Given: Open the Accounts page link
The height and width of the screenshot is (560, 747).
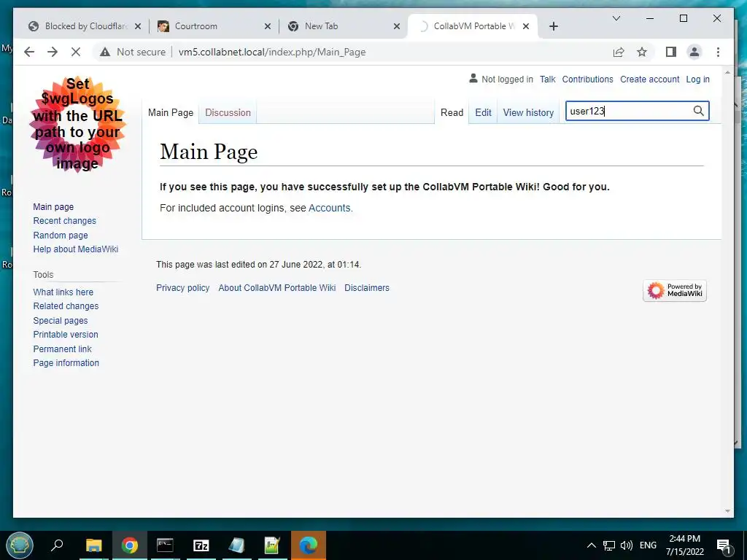Looking at the screenshot, I should pos(329,208).
